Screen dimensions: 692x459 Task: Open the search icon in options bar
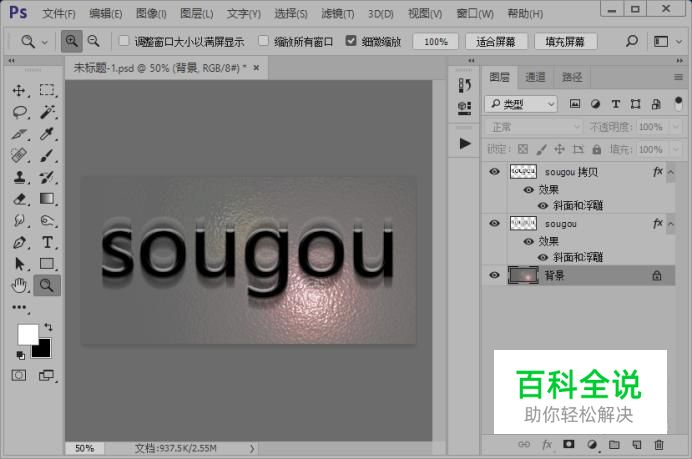click(632, 41)
